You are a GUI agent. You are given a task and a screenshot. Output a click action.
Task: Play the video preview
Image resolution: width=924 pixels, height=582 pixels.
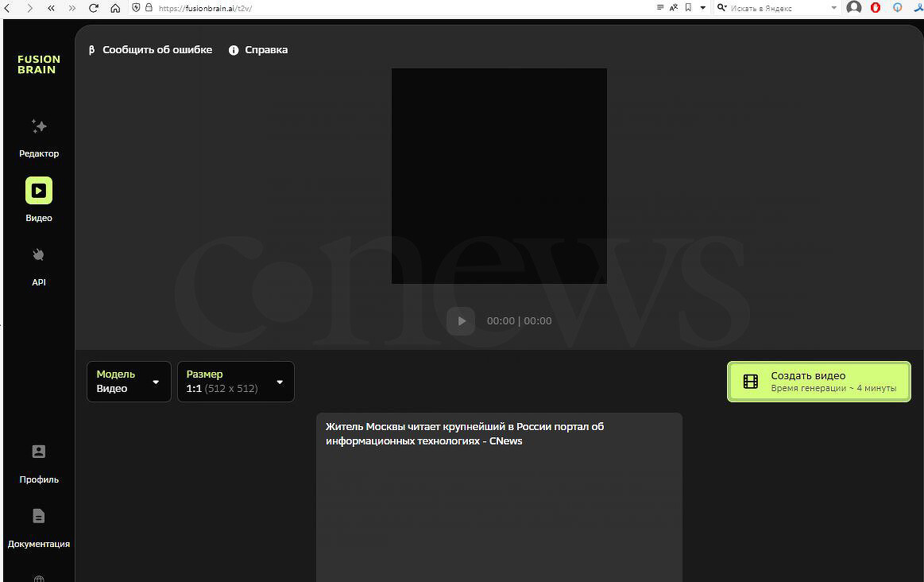(x=461, y=321)
